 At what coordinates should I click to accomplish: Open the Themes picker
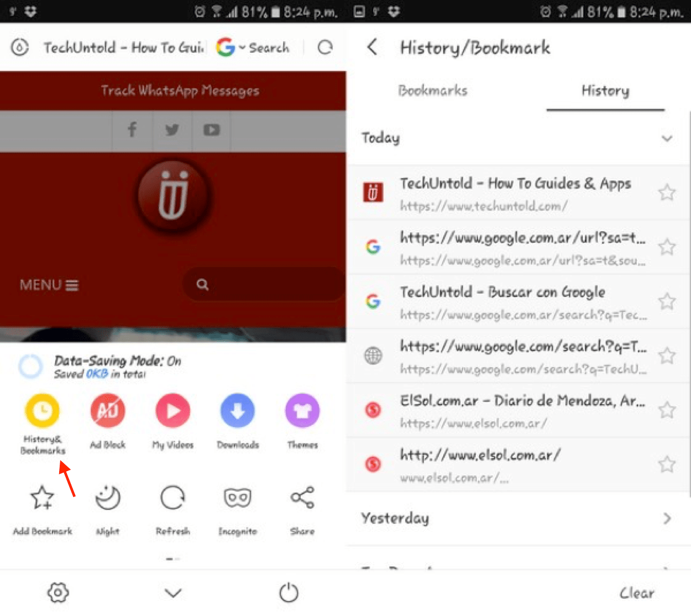point(302,410)
